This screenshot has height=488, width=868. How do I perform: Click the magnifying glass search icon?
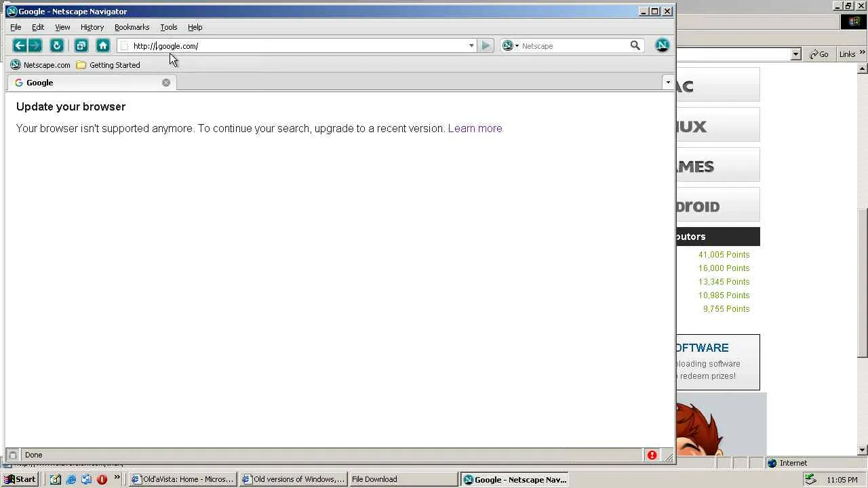coord(635,45)
